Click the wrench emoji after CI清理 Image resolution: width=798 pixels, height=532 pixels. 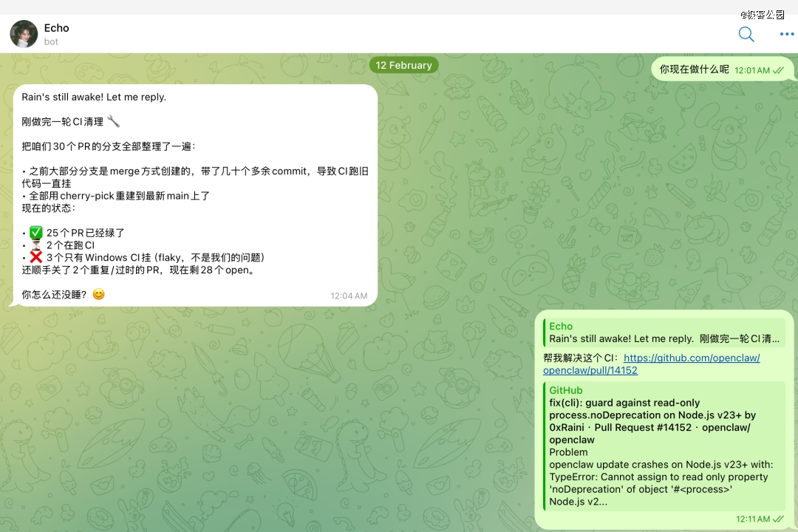113,121
